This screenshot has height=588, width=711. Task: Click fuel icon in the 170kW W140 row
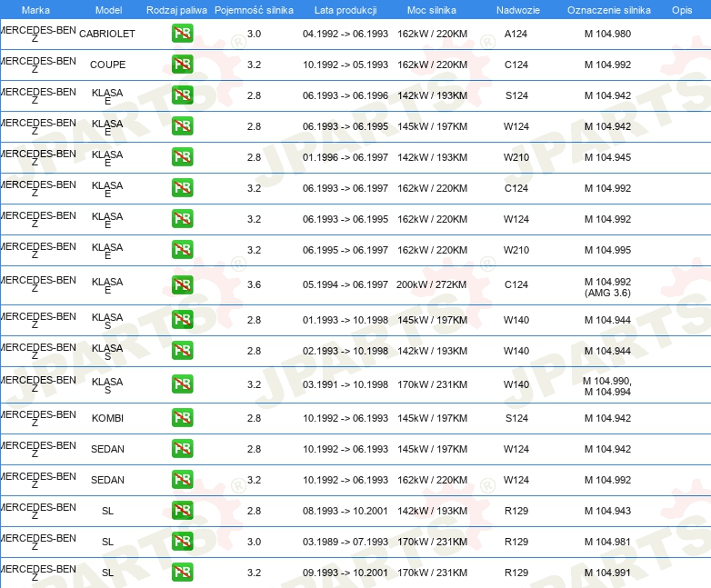pyautogui.click(x=182, y=384)
